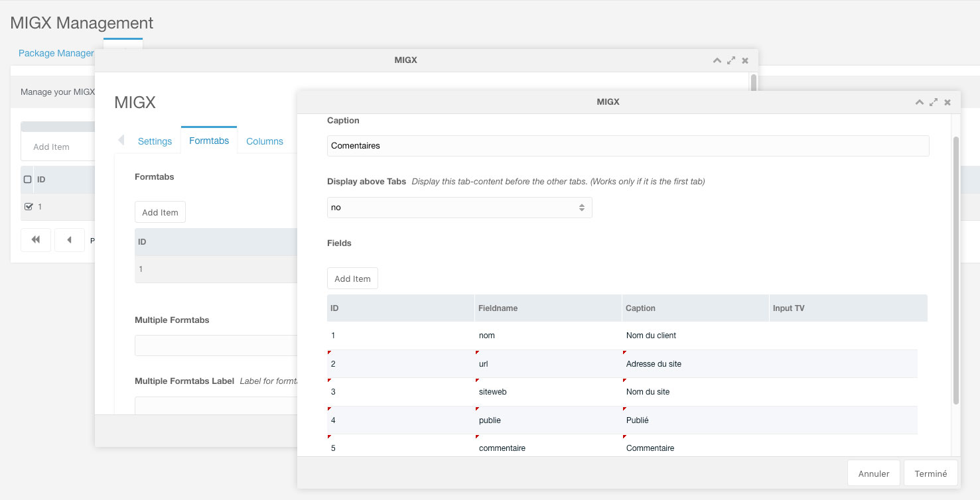Sort by the Input TV column header
The height and width of the screenshot is (500, 980).
848,308
